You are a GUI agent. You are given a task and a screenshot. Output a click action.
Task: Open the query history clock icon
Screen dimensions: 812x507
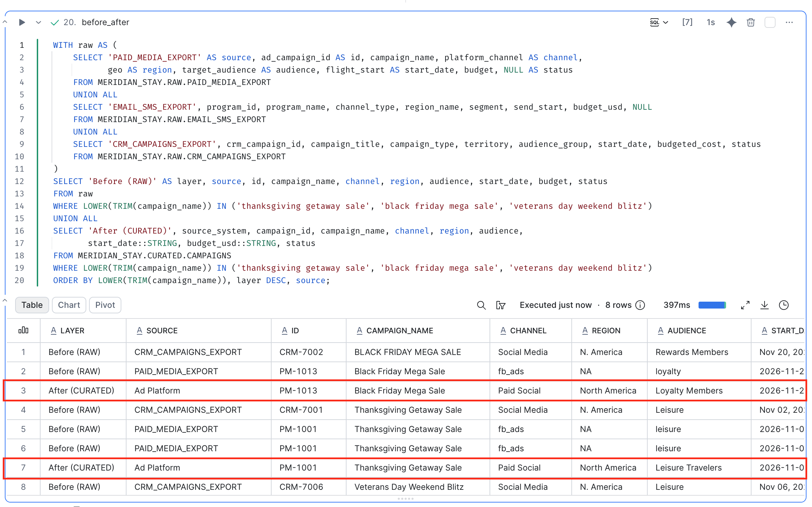(784, 305)
